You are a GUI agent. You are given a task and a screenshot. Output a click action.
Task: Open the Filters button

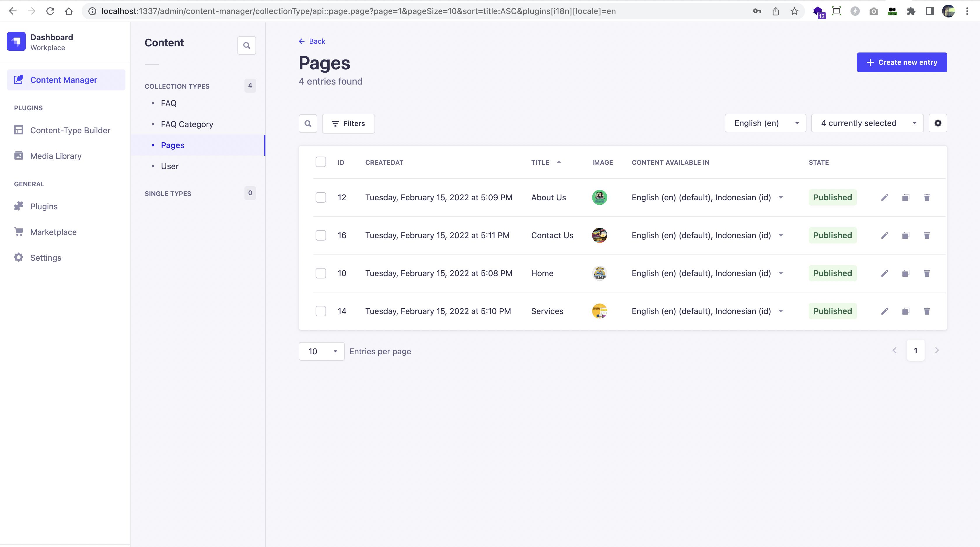pyautogui.click(x=348, y=124)
